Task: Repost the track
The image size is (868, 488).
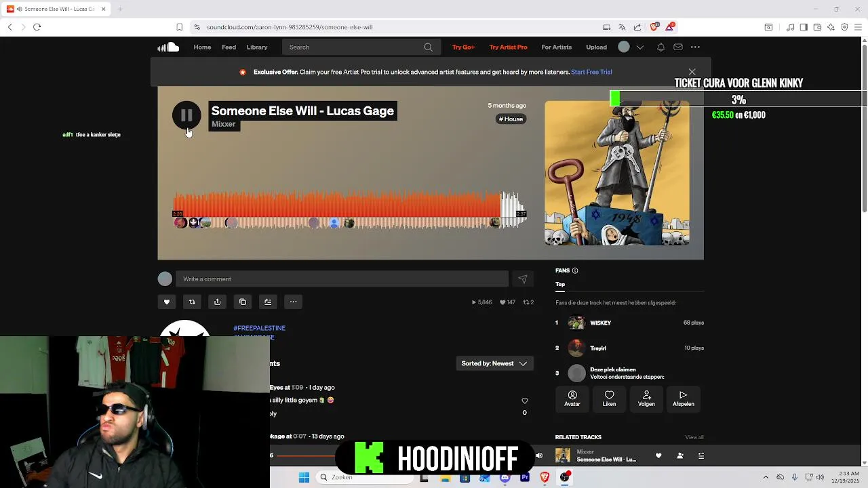Action: tap(192, 302)
